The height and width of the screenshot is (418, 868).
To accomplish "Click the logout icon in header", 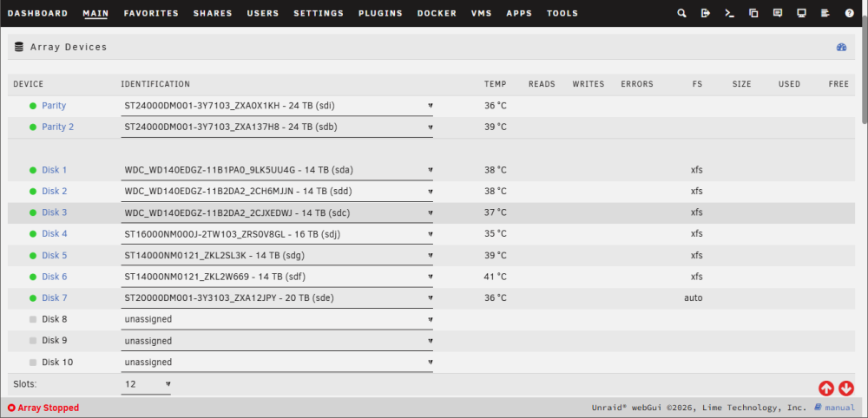I will click(x=705, y=13).
